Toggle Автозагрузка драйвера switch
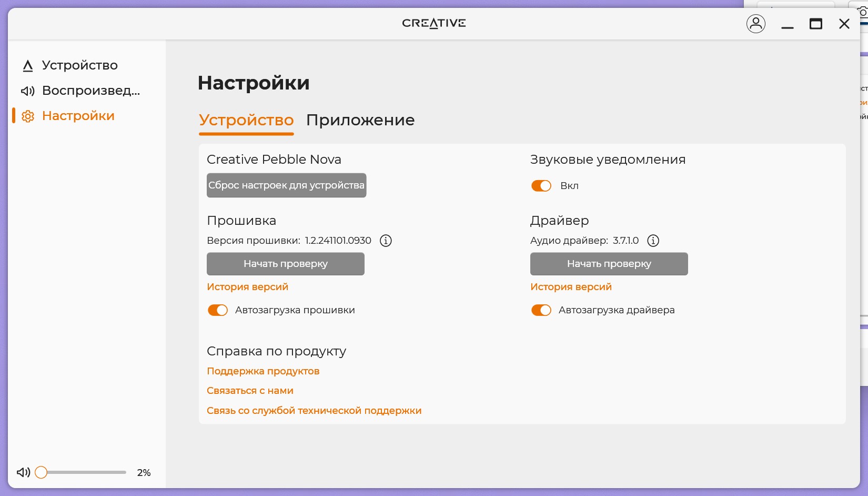The image size is (868, 496). 541,310
